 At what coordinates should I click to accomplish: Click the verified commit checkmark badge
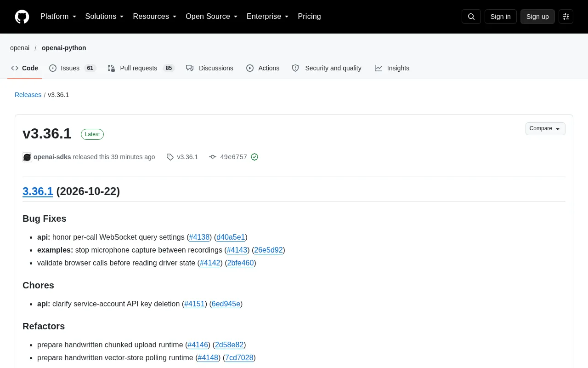coord(254,157)
